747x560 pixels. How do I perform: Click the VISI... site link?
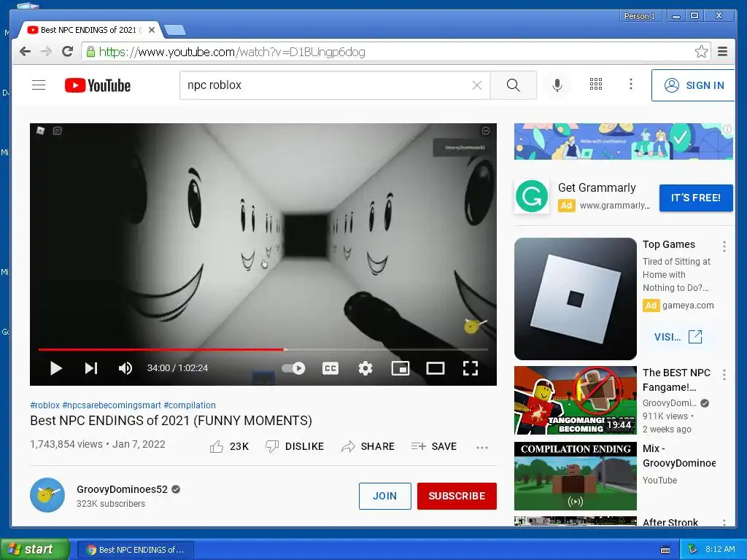tap(678, 337)
